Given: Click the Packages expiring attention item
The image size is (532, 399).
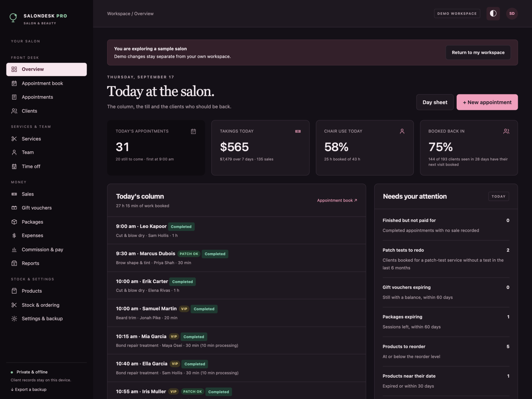Looking at the screenshot, I should 446,322.
